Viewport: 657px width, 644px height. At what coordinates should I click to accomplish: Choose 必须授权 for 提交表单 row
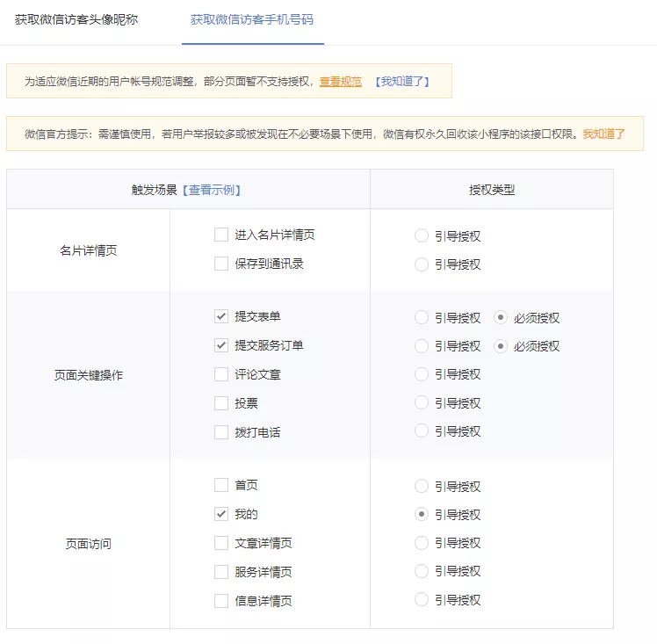click(501, 317)
